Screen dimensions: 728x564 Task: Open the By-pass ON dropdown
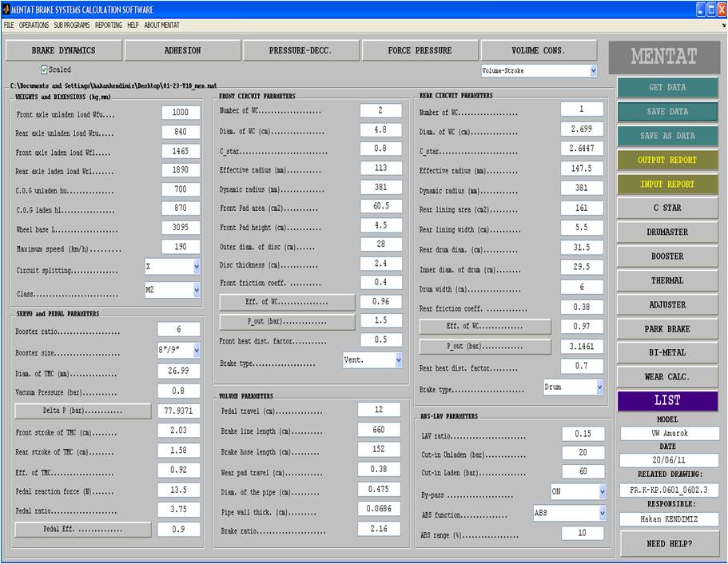(577, 491)
